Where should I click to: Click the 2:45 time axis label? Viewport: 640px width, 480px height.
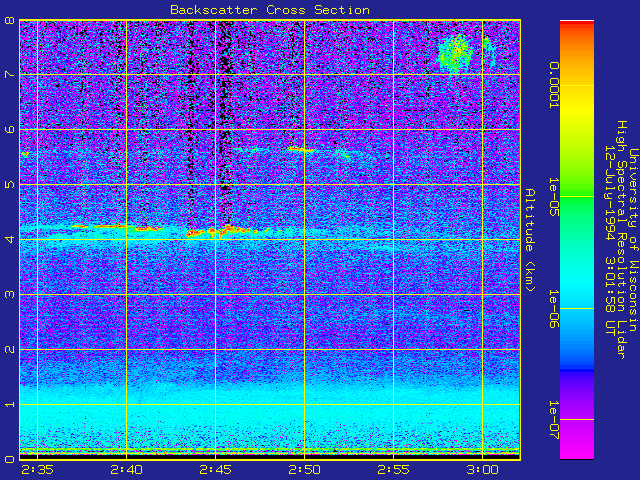click(216, 470)
